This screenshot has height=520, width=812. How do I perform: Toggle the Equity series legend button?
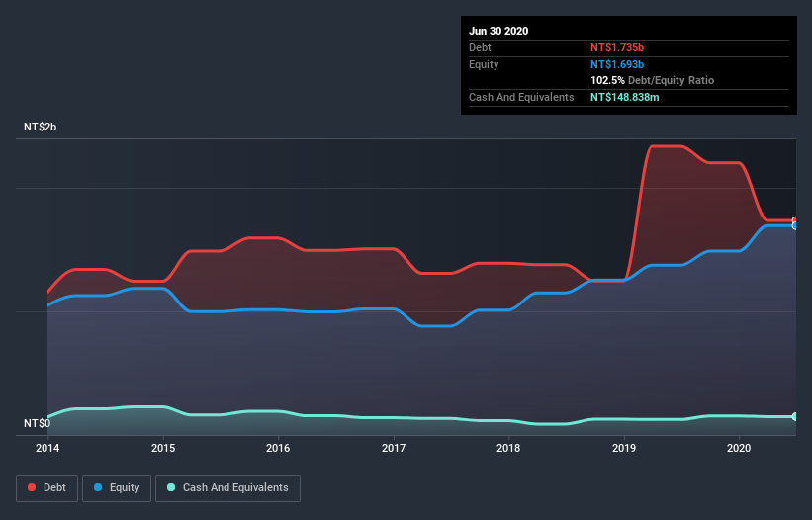click(117, 488)
